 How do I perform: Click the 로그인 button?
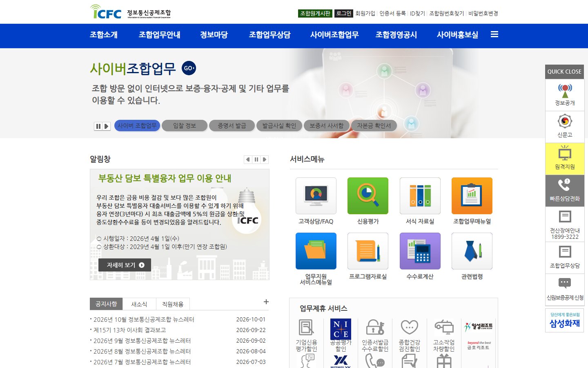coord(343,13)
